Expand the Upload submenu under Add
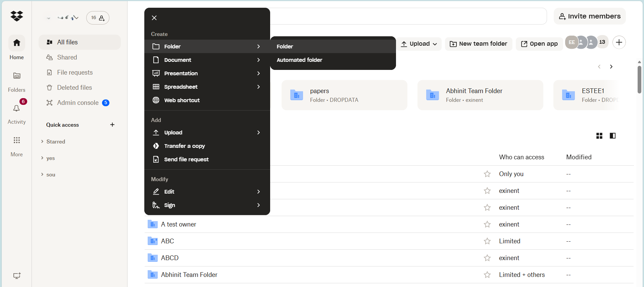 207,132
